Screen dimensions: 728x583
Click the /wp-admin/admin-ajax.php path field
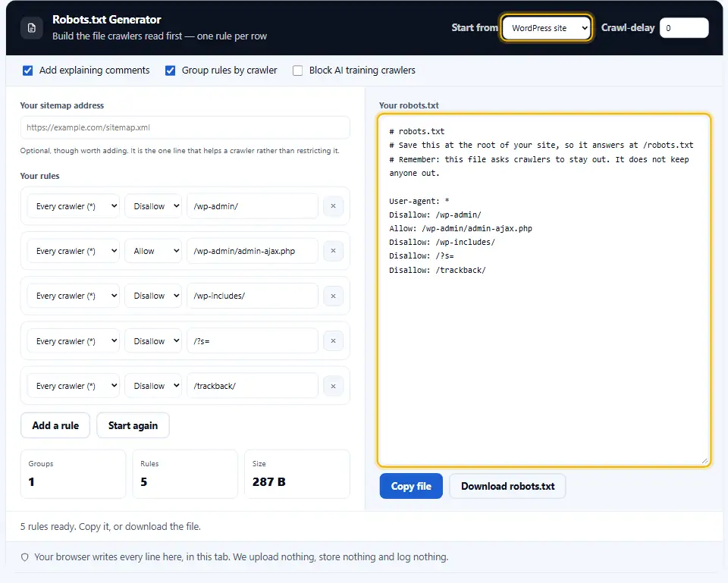[x=252, y=251]
